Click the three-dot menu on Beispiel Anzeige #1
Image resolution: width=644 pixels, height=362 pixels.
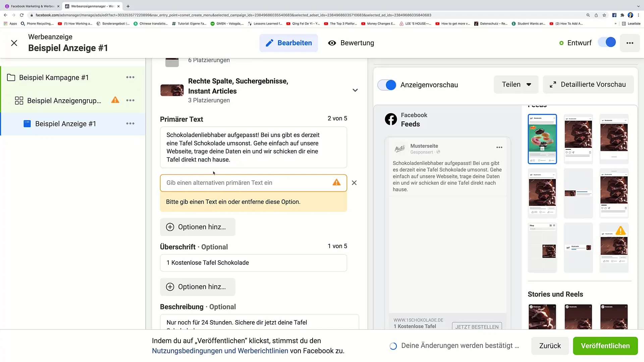coord(131,124)
